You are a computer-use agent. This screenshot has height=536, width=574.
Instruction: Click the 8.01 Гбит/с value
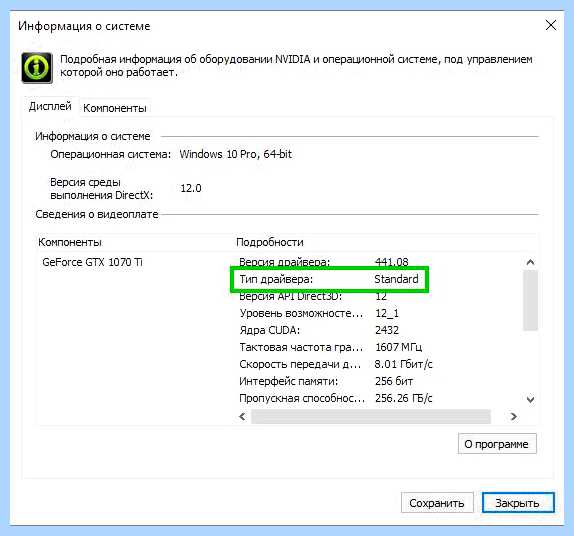403,364
